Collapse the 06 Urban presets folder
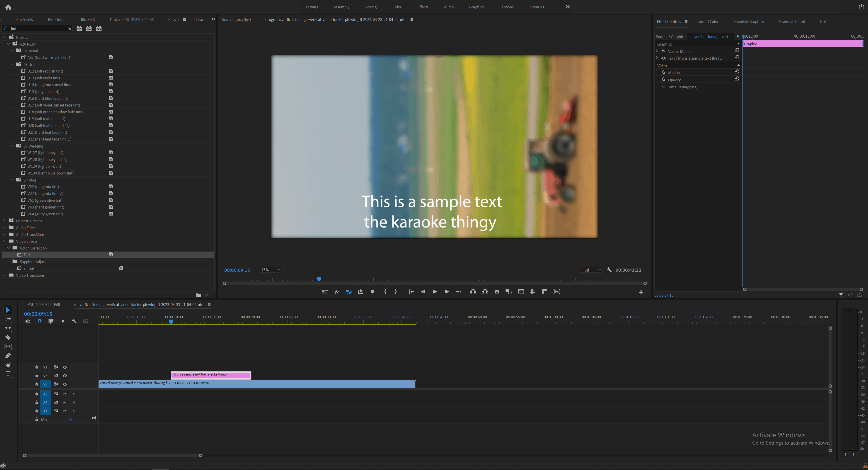The width and height of the screenshot is (868, 470). pos(12,64)
